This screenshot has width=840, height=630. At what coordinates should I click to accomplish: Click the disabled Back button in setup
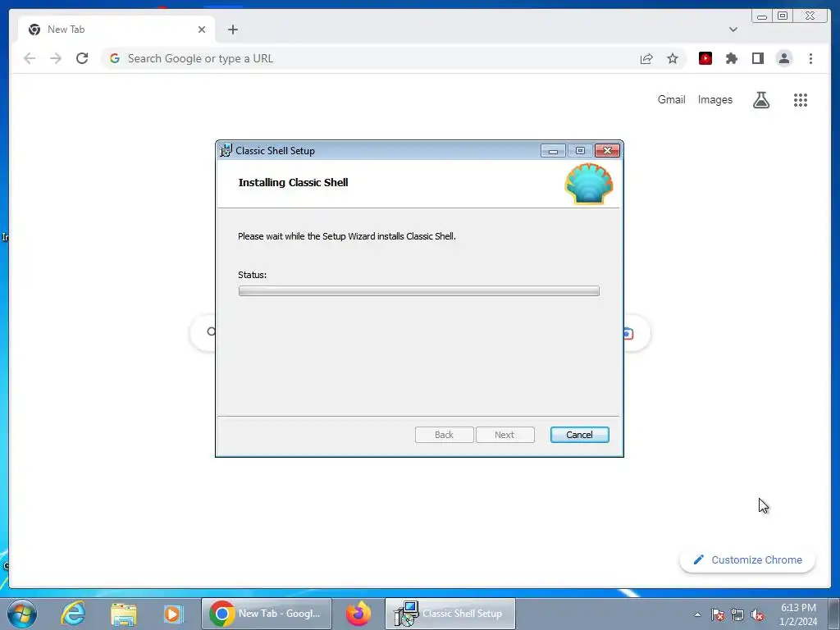pyautogui.click(x=444, y=435)
